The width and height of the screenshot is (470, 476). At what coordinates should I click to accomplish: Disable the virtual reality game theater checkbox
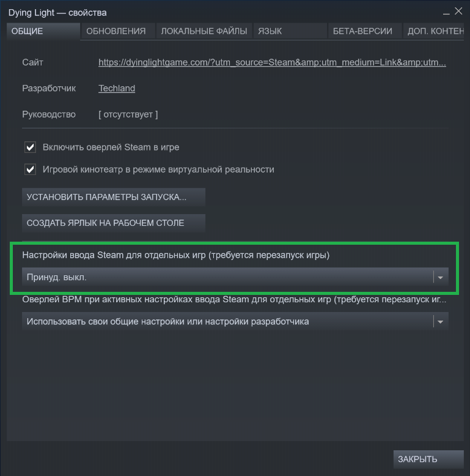tap(30, 169)
